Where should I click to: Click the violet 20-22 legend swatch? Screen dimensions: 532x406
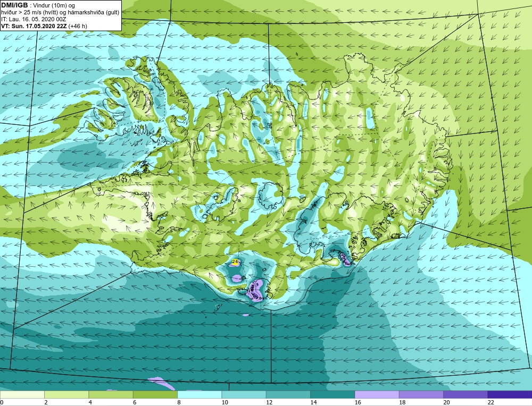tap(465, 394)
